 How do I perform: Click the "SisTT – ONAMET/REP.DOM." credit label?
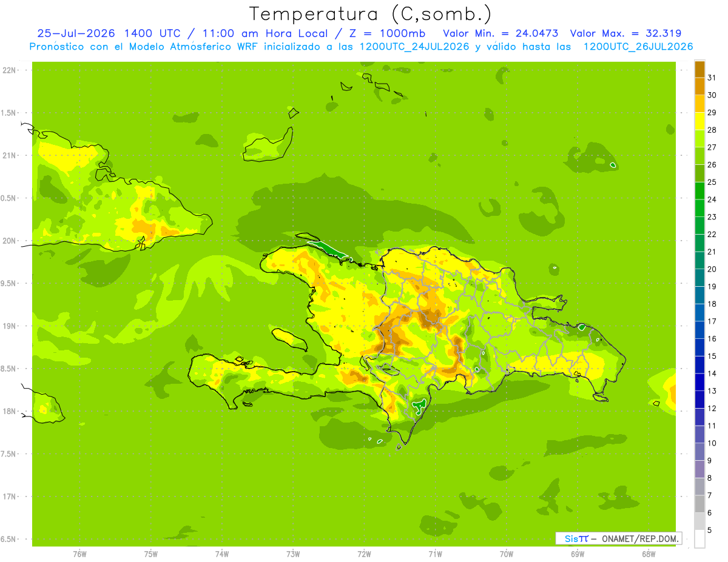tap(619, 538)
